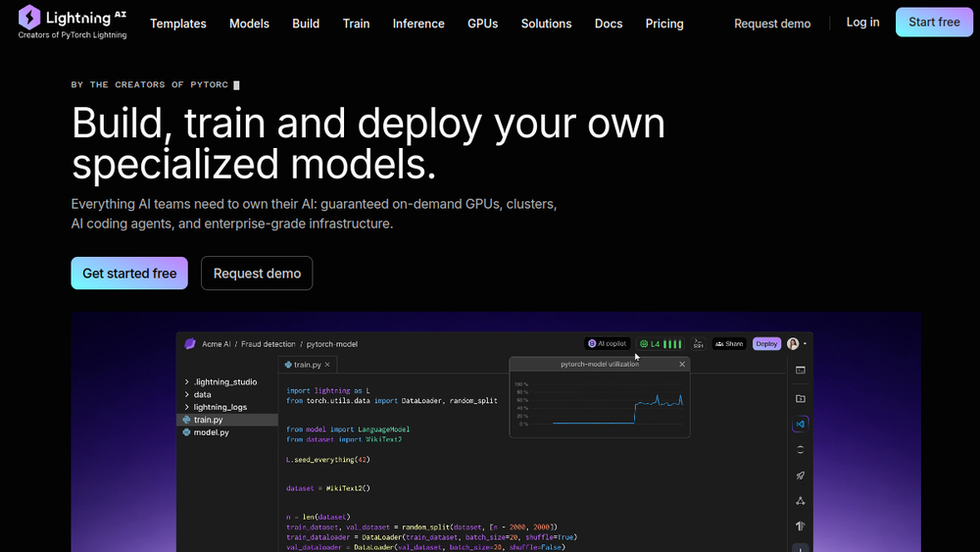The image size is (980, 552).
Task: Click the Acme AI breadcrumb
Action: [217, 344]
